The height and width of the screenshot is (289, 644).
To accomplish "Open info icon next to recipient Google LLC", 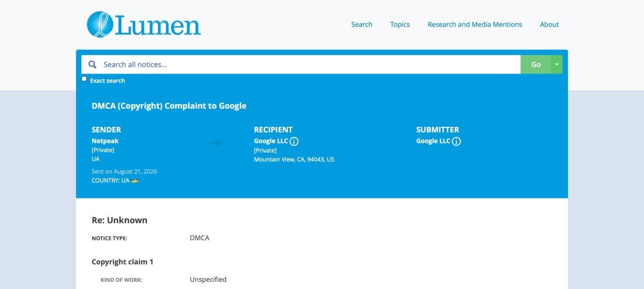I will 294,141.
